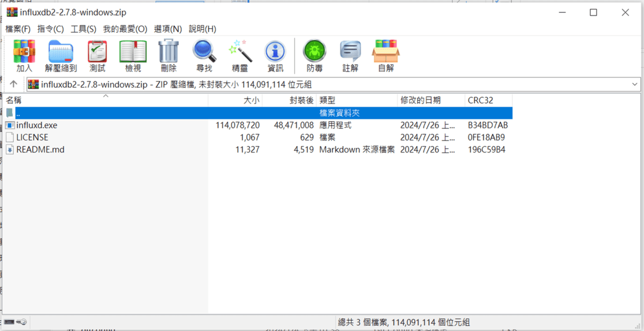Screen dimensions: 644x331
Task: Click CRC32 value 196C59B4
Action: [x=486, y=150]
